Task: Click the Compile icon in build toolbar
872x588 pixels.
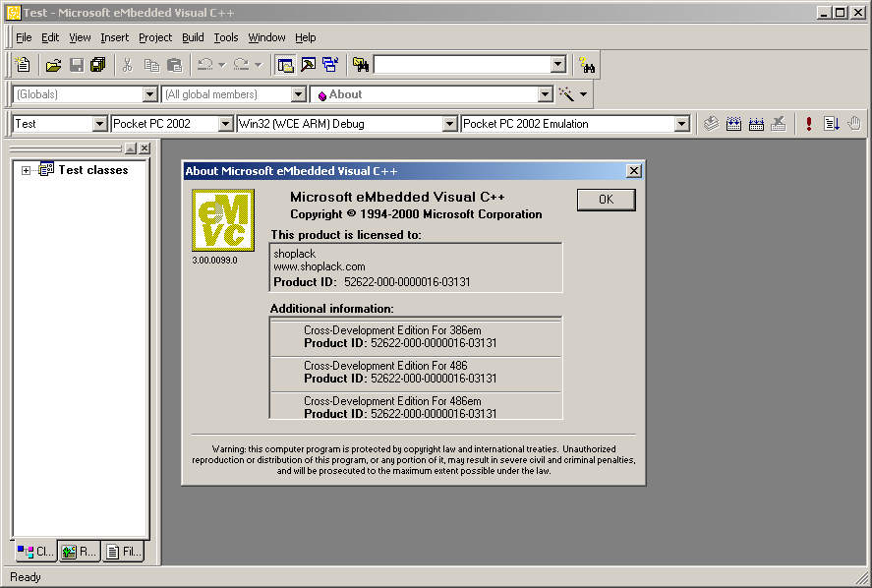Action: (711, 124)
